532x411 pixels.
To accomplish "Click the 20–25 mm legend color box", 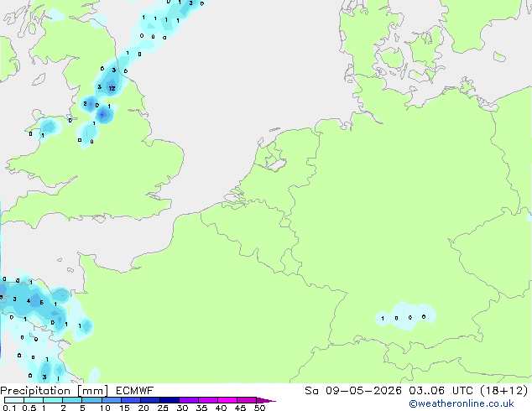I will tap(150, 400).
